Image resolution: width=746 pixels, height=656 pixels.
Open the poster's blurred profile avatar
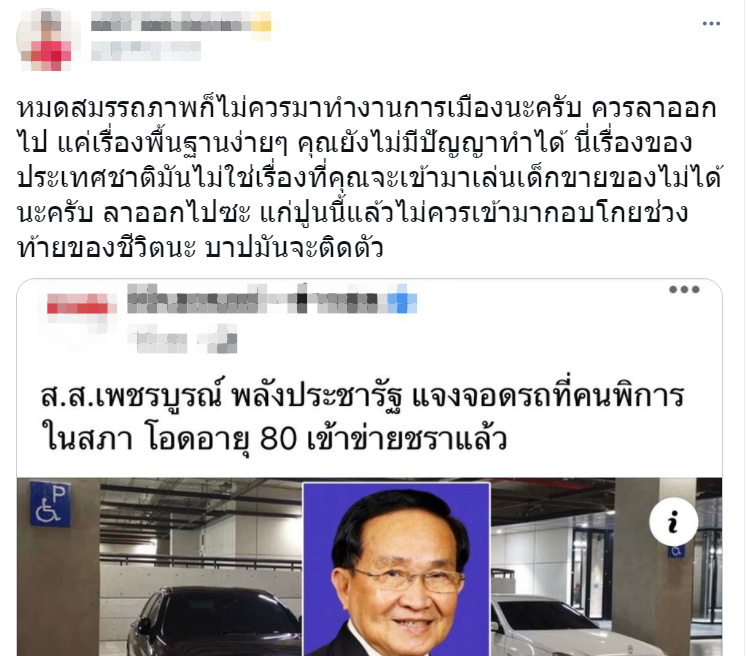[47, 39]
